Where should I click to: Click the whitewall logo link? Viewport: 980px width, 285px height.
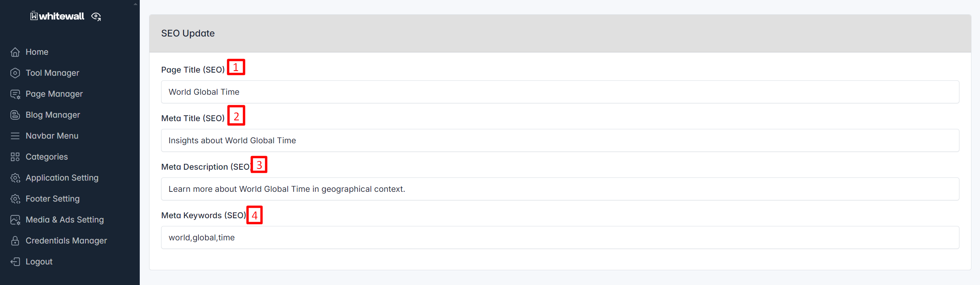pos(57,16)
